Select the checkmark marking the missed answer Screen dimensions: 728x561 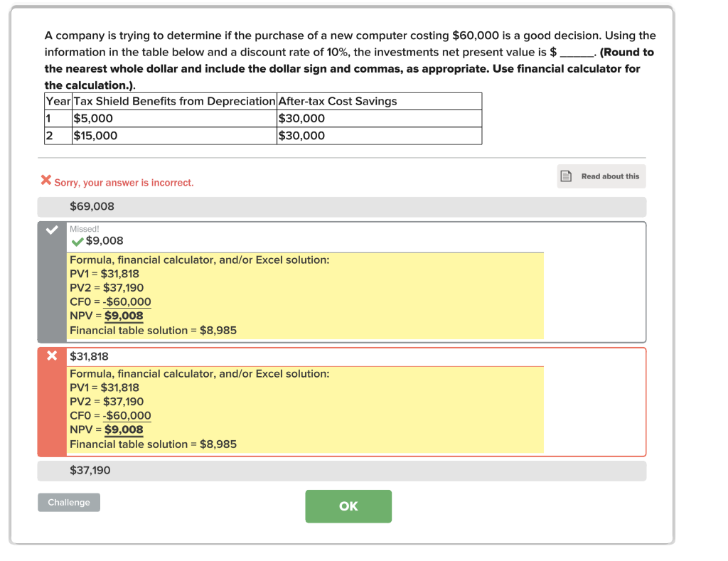(x=50, y=230)
